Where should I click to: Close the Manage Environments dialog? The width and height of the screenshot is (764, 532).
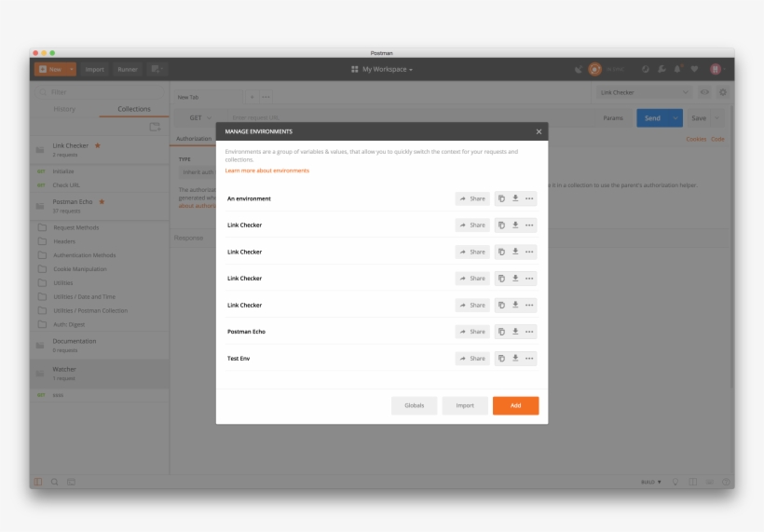[539, 131]
